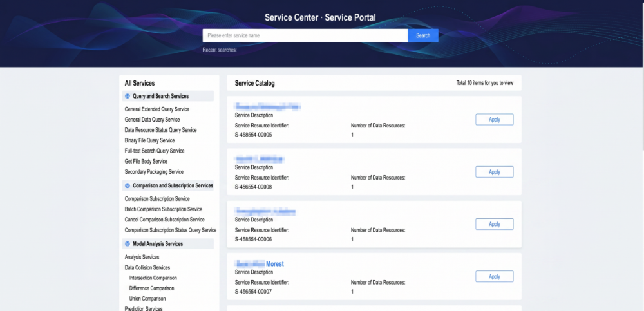The width and height of the screenshot is (644, 311).
Task: Select Full-text Search Query Service
Action: click(x=155, y=151)
